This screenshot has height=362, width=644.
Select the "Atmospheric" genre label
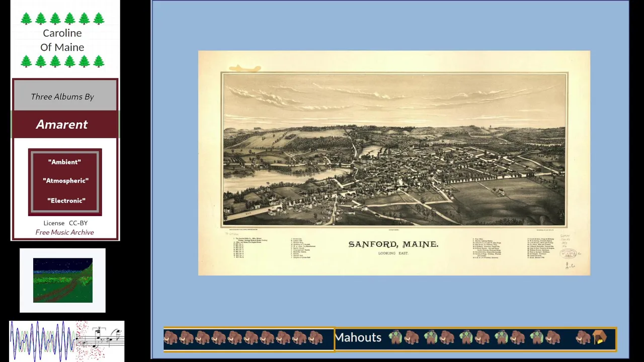[65, 180]
